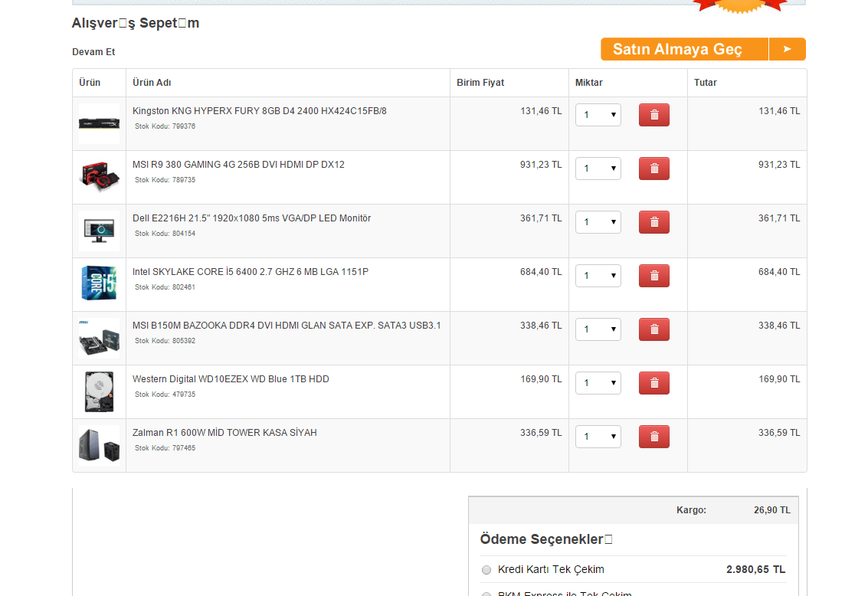Open MSI B150M BAZOOKA product link
This screenshot has height=596, width=868.
click(x=287, y=326)
